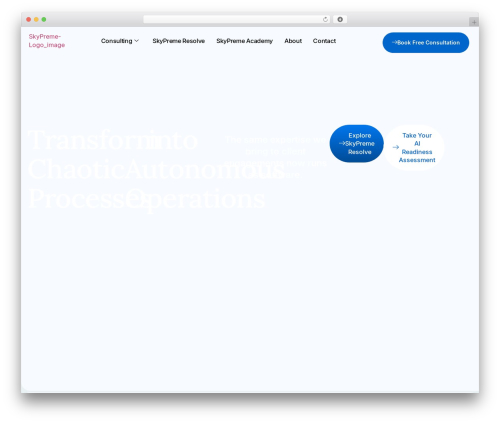
Task: Click the SkyPreme logo image
Action: click(x=47, y=41)
